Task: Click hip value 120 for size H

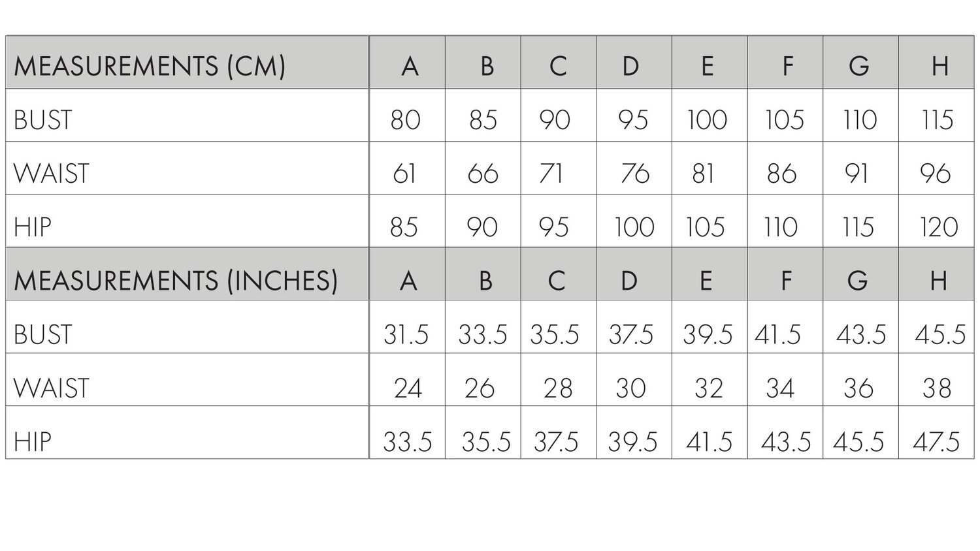Action: pos(939,227)
